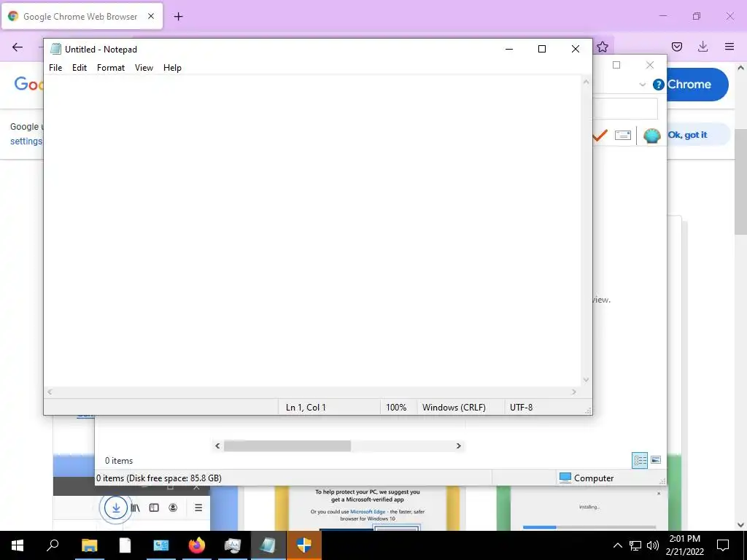747x560 pixels.
Task: Select the Google Chrome Web Browser tab in Firefox
Action: 82,16
